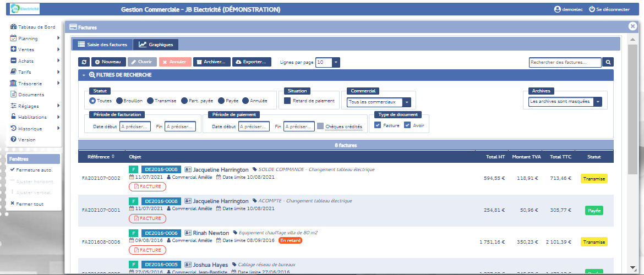Click the Habilitations padlock icon
This screenshot has width=644, height=275.
pyautogui.click(x=13, y=117)
